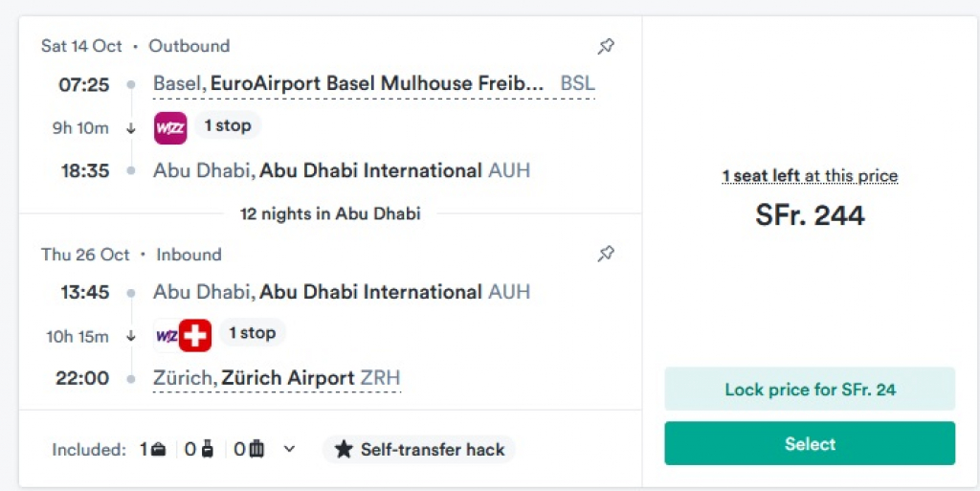
Task: Click the SFr. 244 price
Action: pyautogui.click(x=810, y=215)
